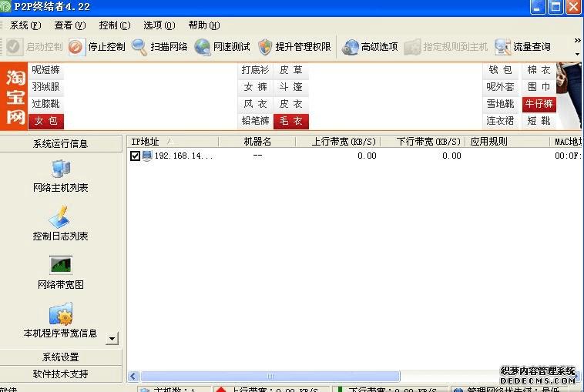Click the 高级选项 toolbar label
The image size is (584, 392).
380,47
